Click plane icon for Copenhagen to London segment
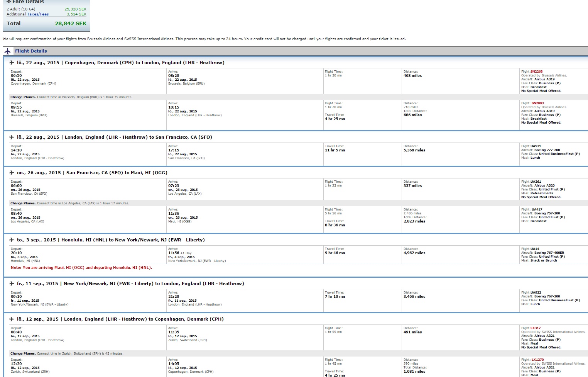This screenshot has height=377, width=588. 12,63
